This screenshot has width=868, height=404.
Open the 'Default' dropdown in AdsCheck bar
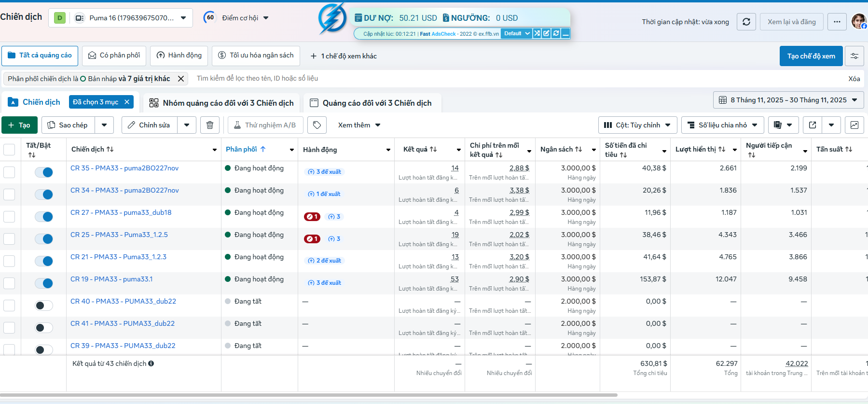[516, 33]
